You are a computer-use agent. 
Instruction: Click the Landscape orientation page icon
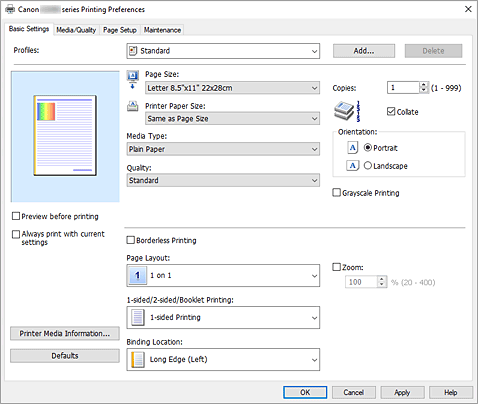coord(352,165)
